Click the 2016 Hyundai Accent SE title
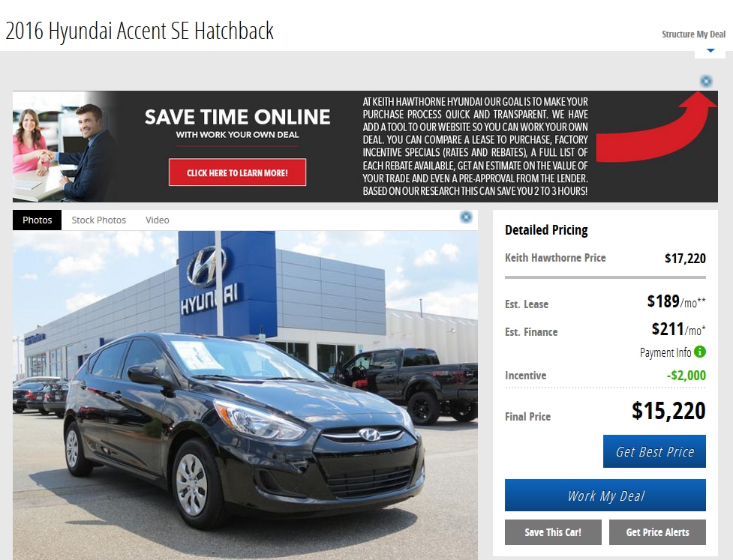 [140, 31]
